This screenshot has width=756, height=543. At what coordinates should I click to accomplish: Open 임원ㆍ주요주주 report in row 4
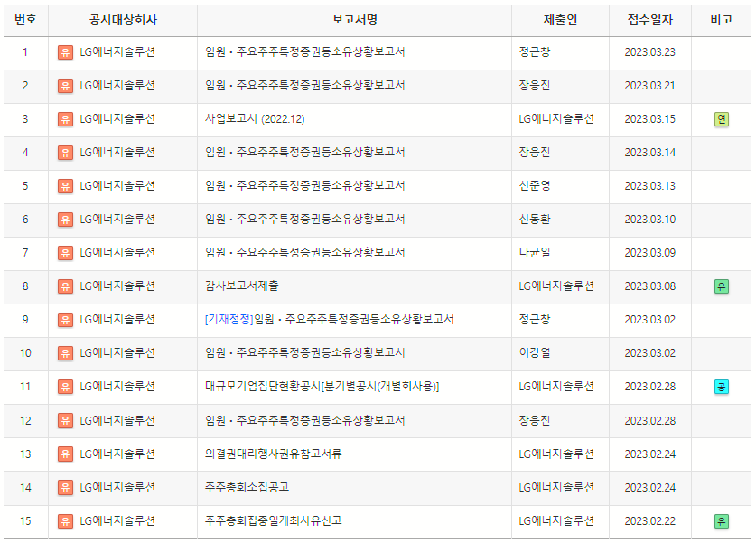(x=304, y=153)
